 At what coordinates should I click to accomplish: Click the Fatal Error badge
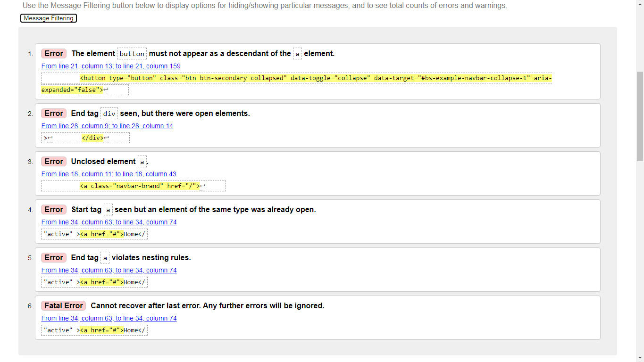(x=63, y=305)
